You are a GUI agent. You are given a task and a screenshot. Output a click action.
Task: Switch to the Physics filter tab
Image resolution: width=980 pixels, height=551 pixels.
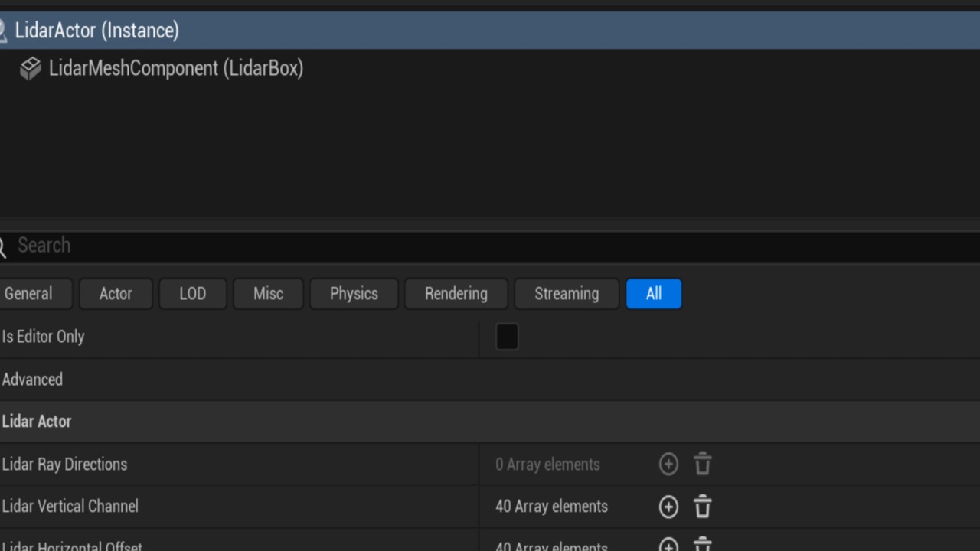[354, 294]
